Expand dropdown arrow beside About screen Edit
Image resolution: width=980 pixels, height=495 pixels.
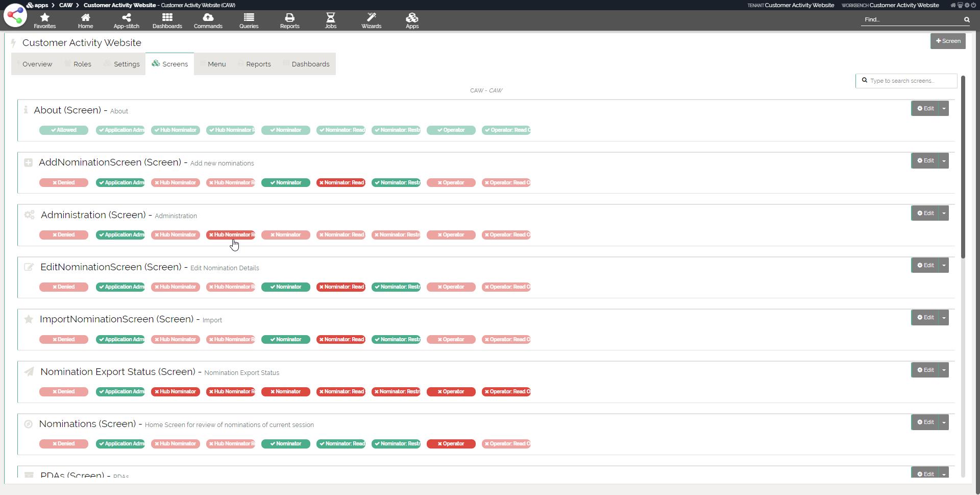click(944, 109)
